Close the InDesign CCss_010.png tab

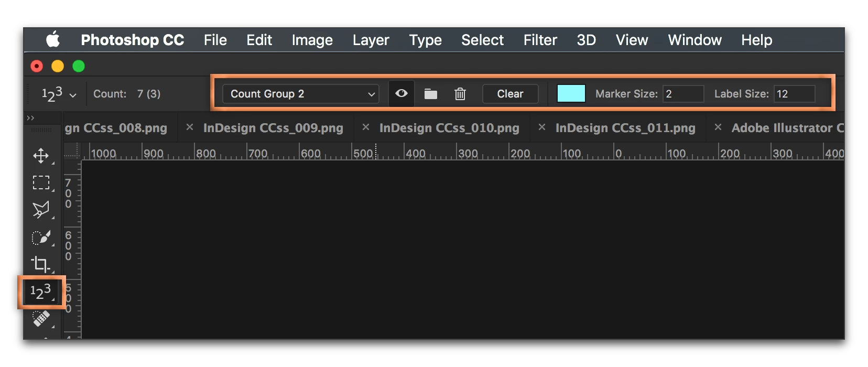pos(366,127)
